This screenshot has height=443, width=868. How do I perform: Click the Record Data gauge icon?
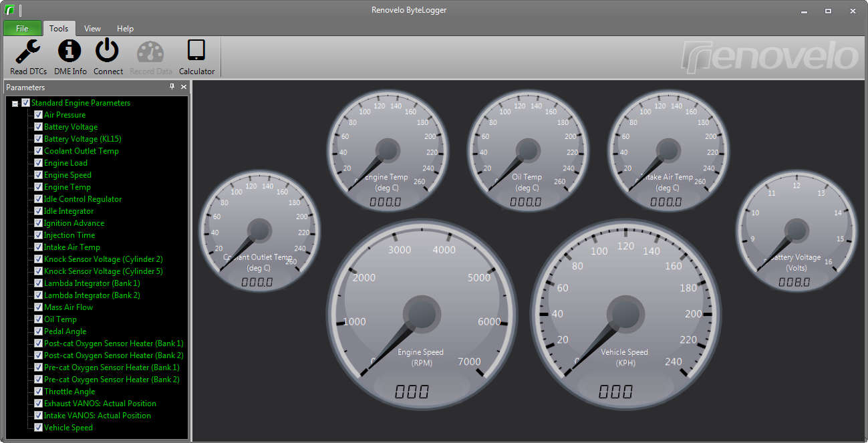150,52
